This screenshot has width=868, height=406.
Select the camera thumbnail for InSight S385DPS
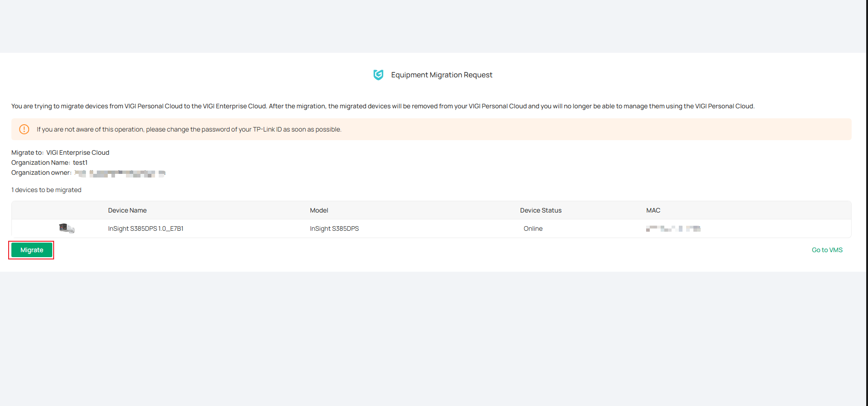[67, 228]
